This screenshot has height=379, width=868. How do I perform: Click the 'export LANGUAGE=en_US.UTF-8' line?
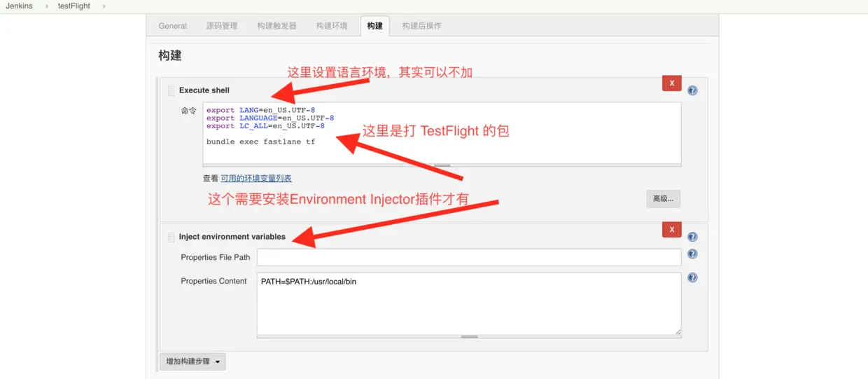pos(270,118)
